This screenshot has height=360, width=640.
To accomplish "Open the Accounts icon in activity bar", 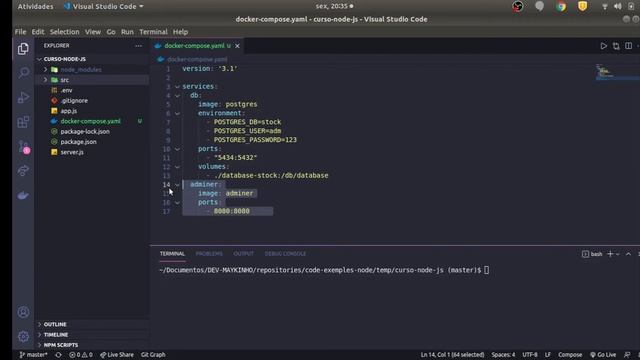I will click(x=23, y=312).
